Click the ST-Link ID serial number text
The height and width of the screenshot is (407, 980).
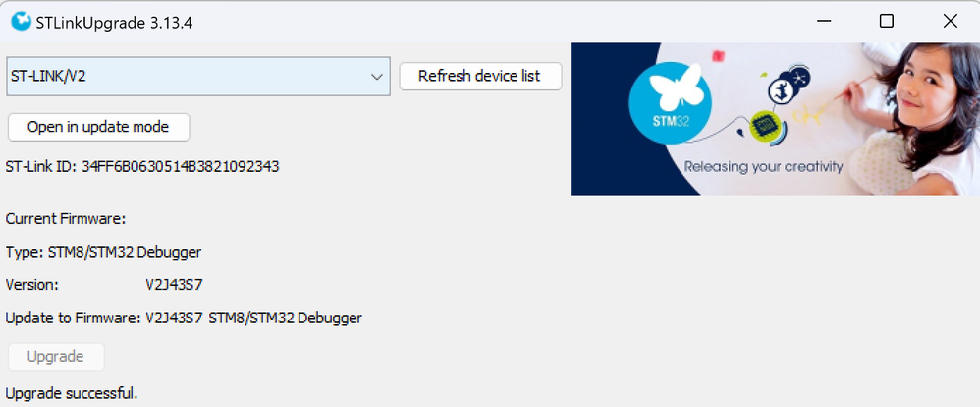(x=181, y=167)
